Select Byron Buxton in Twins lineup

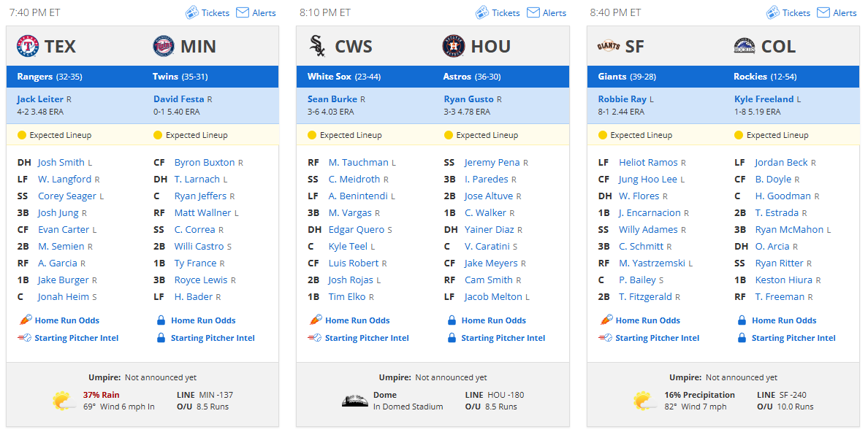tap(205, 163)
